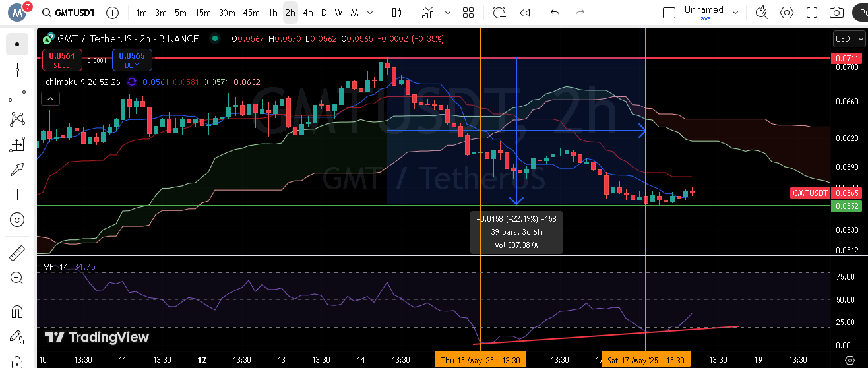Select the dot cursor tool

[17, 44]
